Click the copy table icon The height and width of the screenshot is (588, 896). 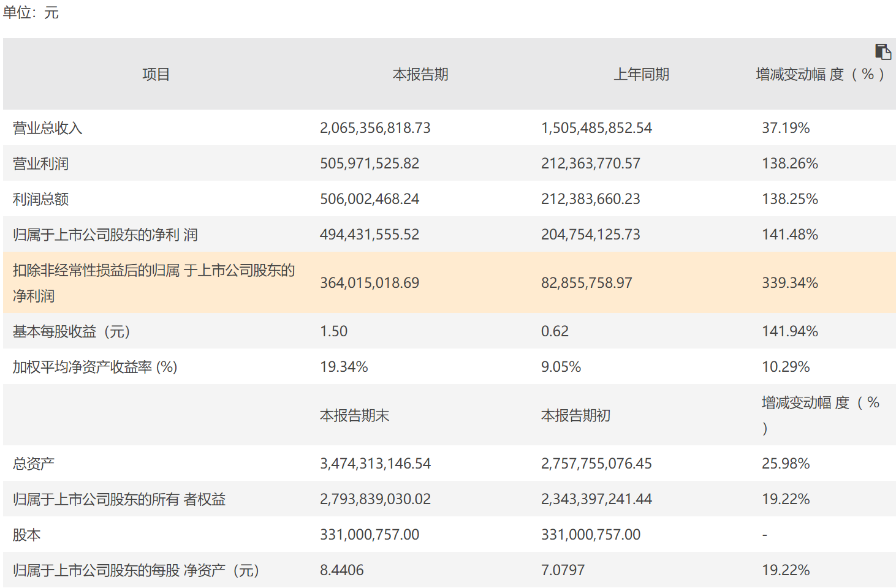click(883, 52)
